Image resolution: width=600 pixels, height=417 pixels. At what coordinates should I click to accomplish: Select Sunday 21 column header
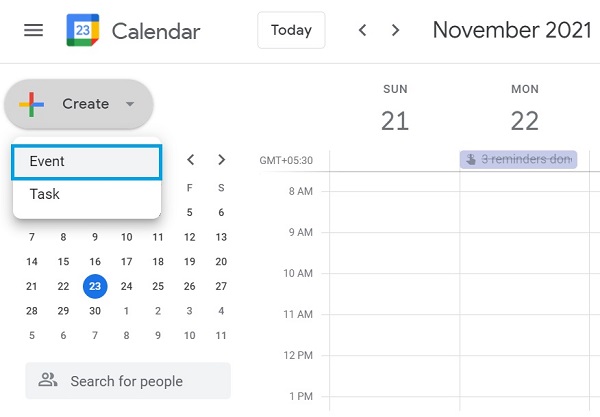pos(395,111)
